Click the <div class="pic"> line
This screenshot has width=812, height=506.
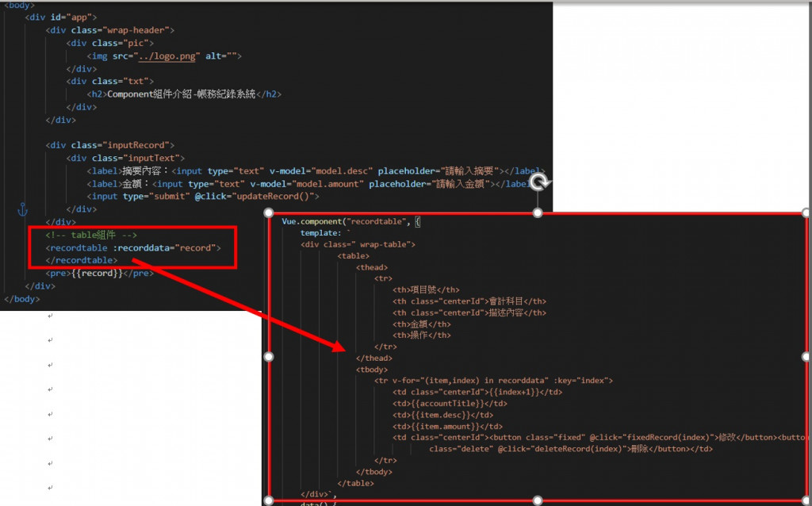[109, 43]
